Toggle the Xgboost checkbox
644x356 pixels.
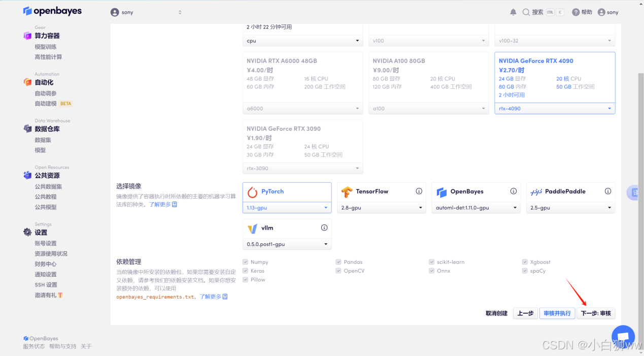[525, 262]
